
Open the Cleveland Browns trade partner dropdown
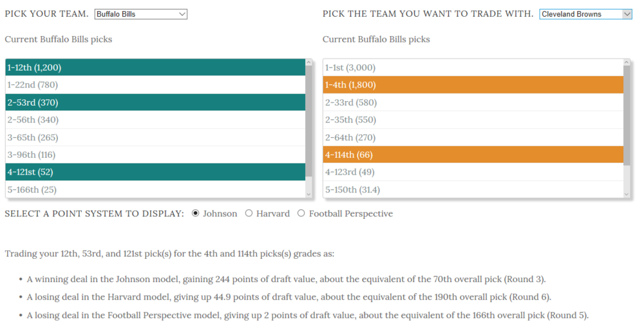point(585,14)
